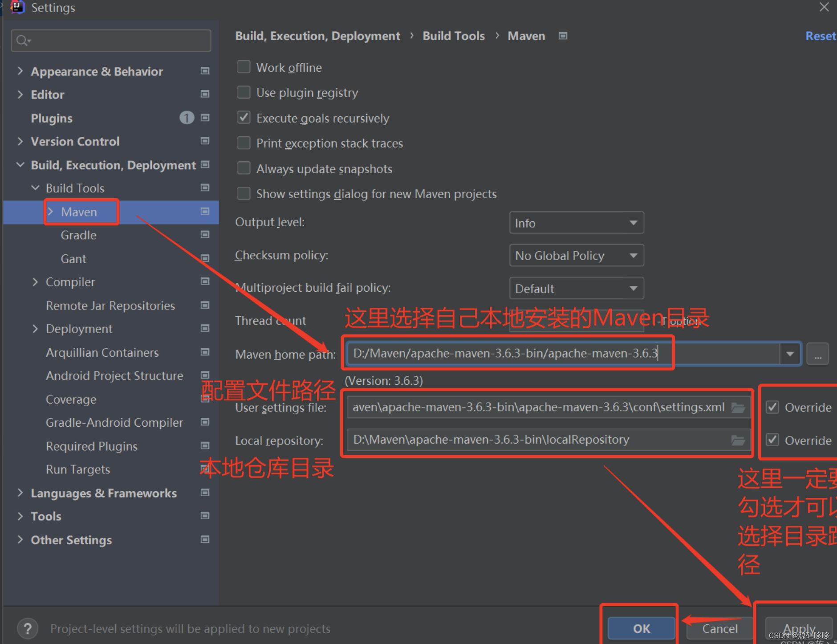Click Cancel button
This screenshot has width=837, height=644.
point(719,628)
